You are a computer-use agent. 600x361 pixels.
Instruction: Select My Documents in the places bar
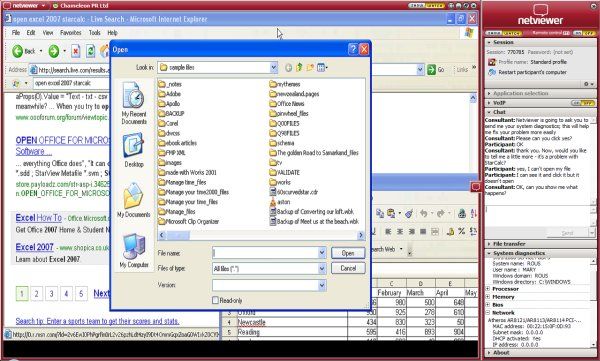click(134, 200)
